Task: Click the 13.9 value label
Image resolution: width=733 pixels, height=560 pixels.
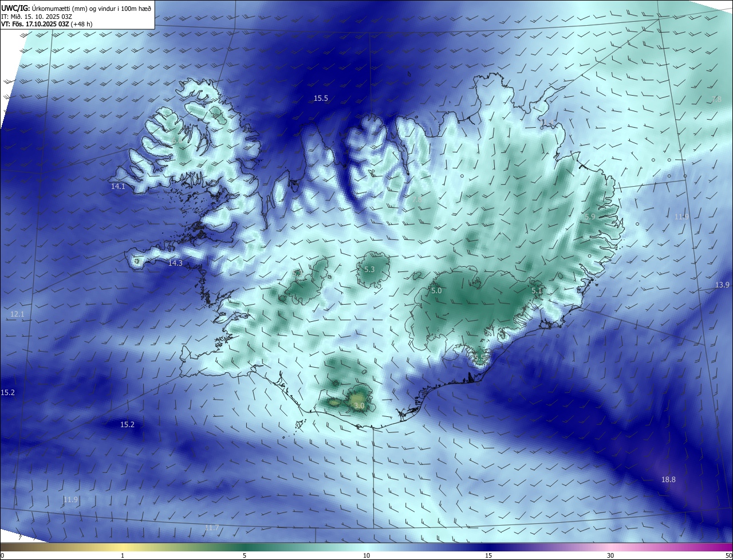Action: (x=722, y=285)
